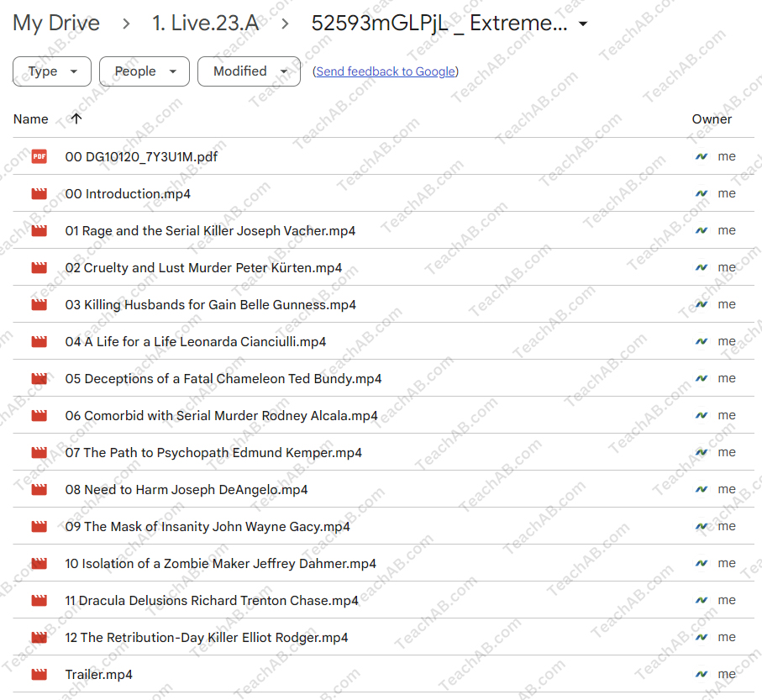Click owner avatar in the PDF file row
The image size is (762, 700).
pos(702,156)
